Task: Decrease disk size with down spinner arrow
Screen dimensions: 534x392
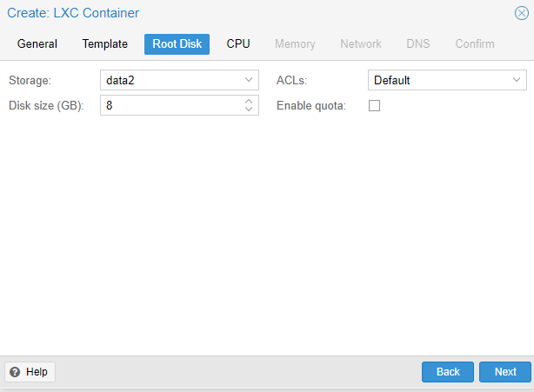Action: tap(249, 110)
